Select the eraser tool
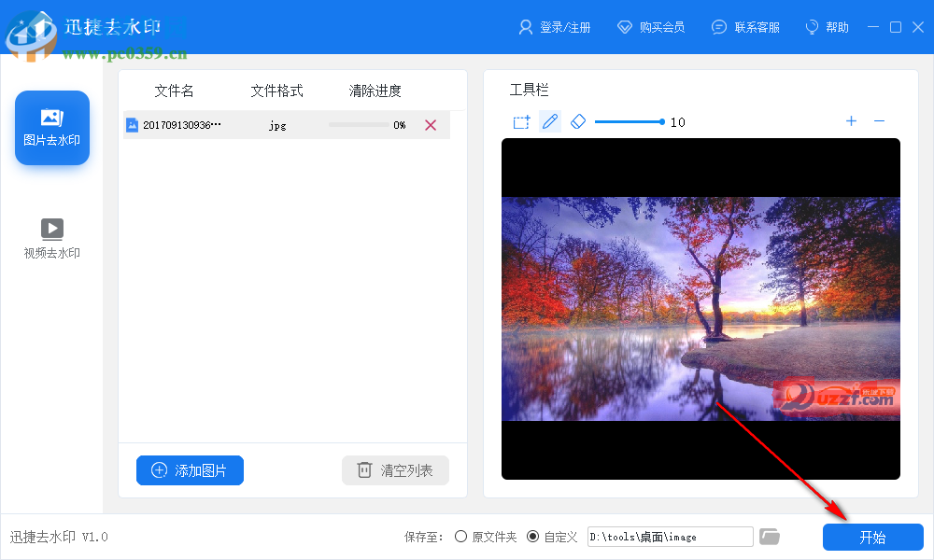Screen dimensions: 934x560 578,121
